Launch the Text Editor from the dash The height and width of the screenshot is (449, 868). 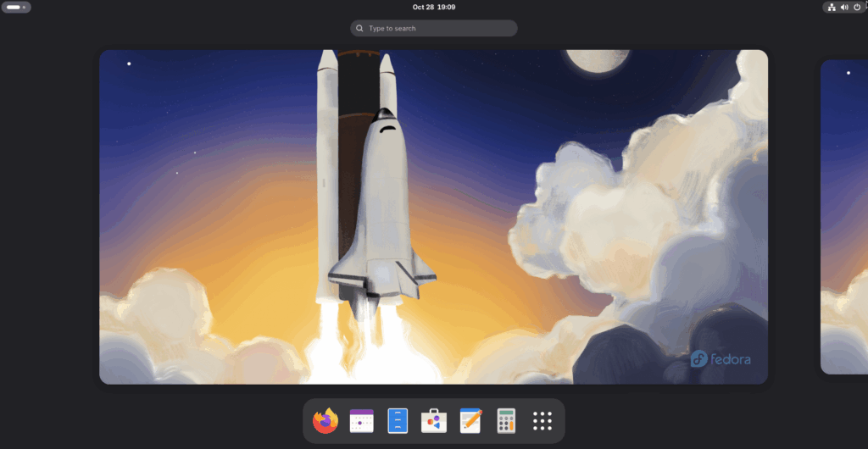pyautogui.click(x=470, y=421)
